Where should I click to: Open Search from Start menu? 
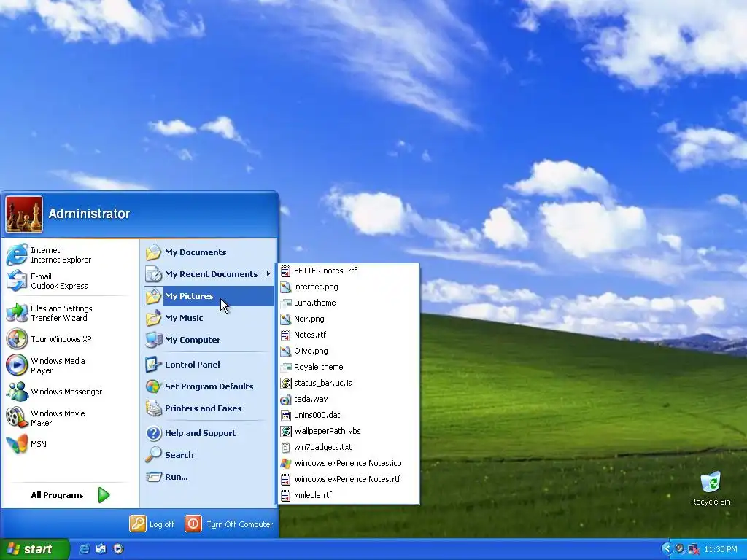click(x=208, y=455)
